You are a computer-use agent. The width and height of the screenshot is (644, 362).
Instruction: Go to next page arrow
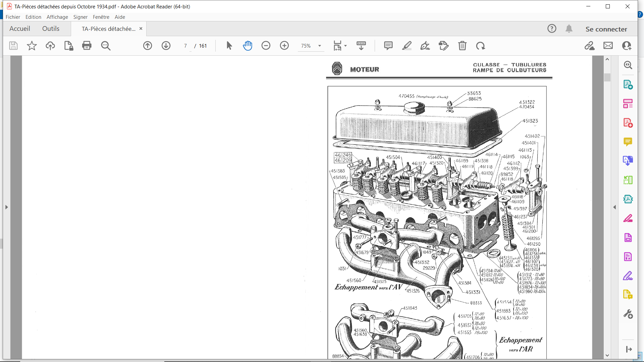coord(166,46)
